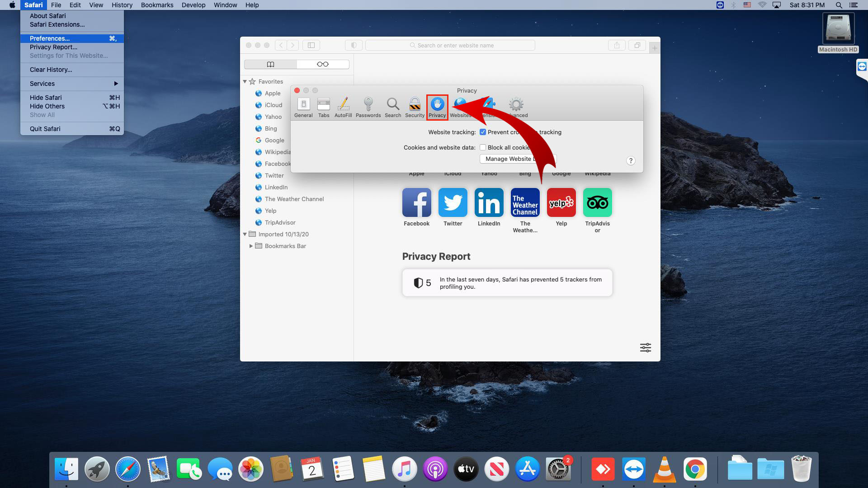Click the Tabs preferences icon
The width and height of the screenshot is (868, 488).
tap(324, 107)
